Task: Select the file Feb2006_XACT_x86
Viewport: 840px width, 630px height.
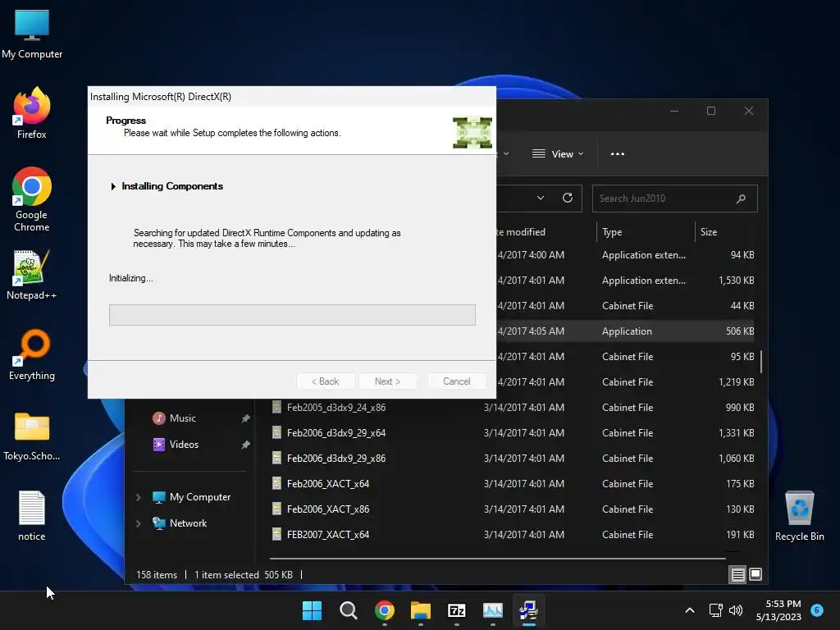Action: pos(328,509)
